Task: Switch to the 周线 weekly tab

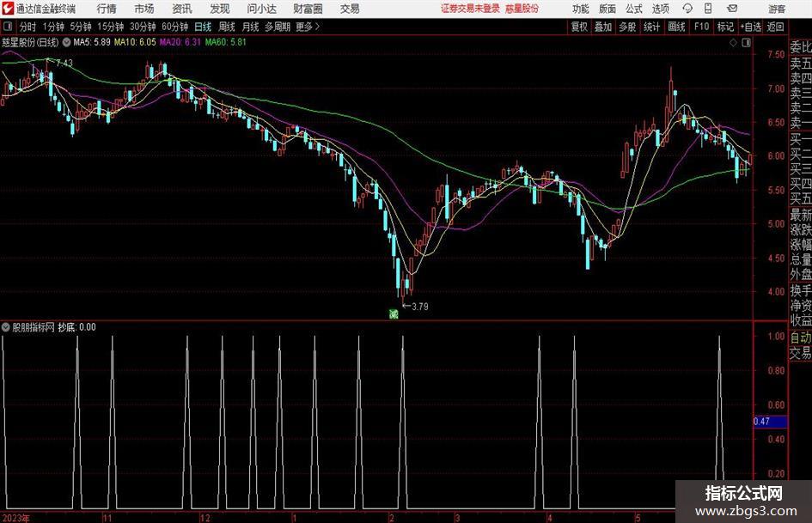Action: coord(227,27)
